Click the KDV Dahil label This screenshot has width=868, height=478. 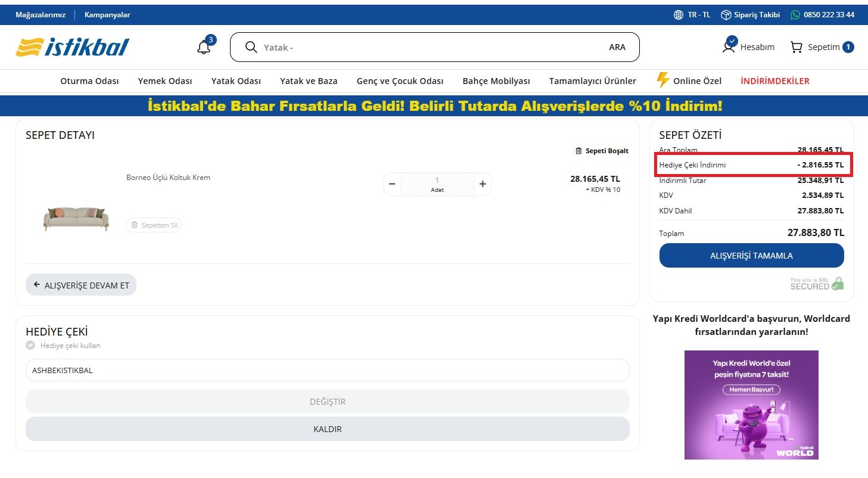click(676, 211)
